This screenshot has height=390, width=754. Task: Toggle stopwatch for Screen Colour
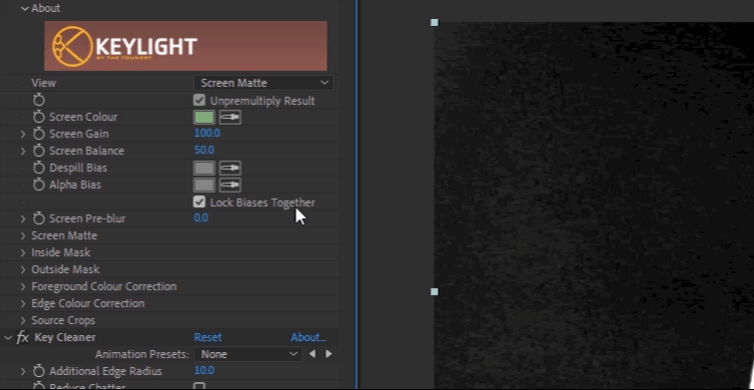[x=39, y=117]
